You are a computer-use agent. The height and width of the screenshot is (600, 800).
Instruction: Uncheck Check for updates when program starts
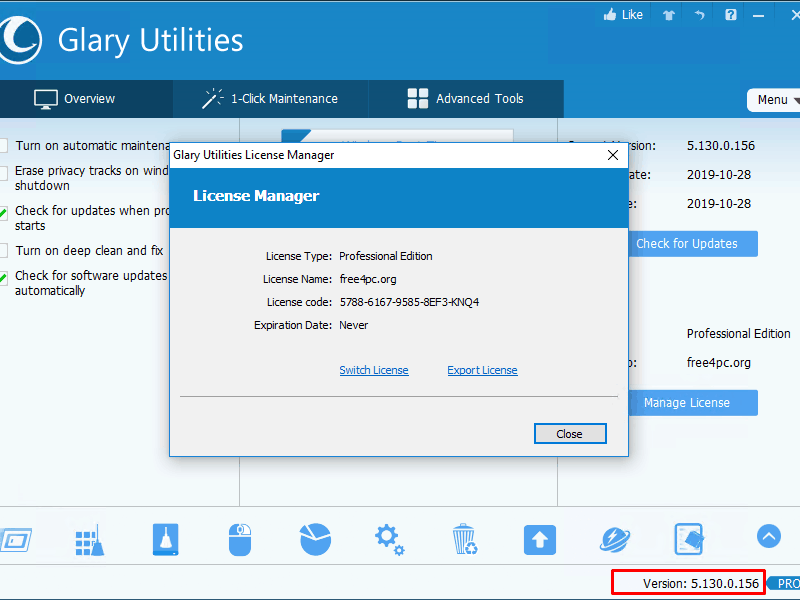pos(3,213)
